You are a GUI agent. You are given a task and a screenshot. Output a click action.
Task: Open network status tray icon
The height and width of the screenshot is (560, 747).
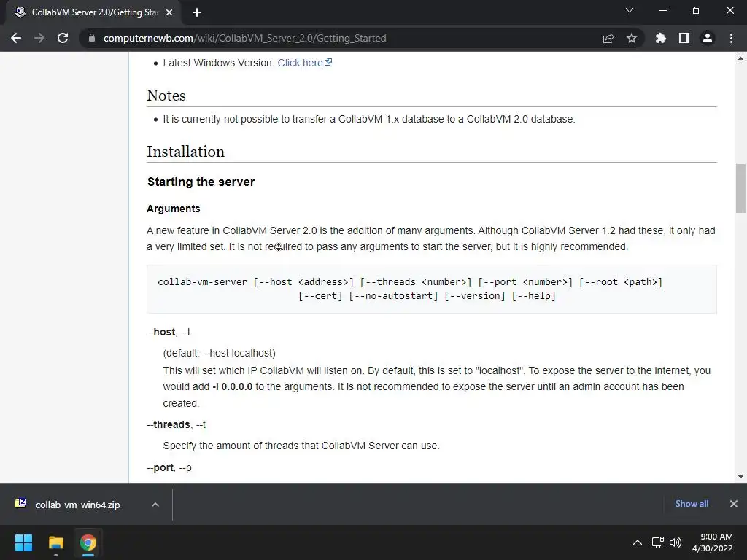pos(658,542)
